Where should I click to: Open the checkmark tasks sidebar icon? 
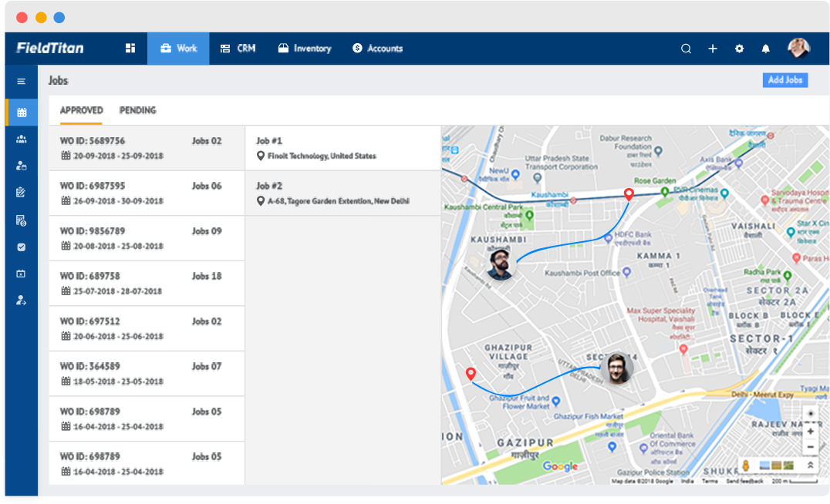[x=21, y=247]
